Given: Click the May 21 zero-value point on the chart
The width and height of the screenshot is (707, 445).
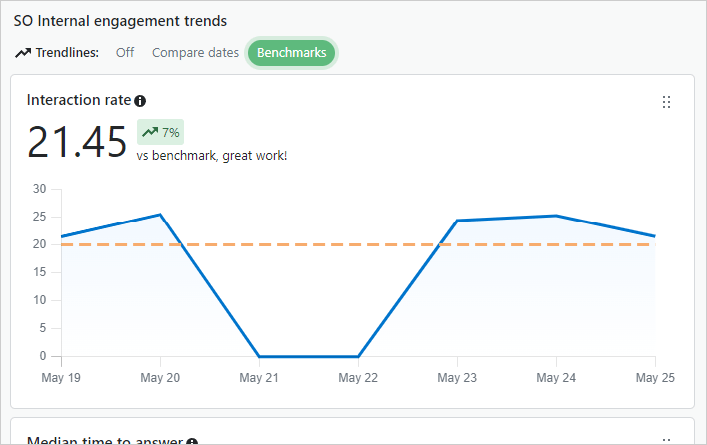Looking at the screenshot, I should tap(259, 356).
